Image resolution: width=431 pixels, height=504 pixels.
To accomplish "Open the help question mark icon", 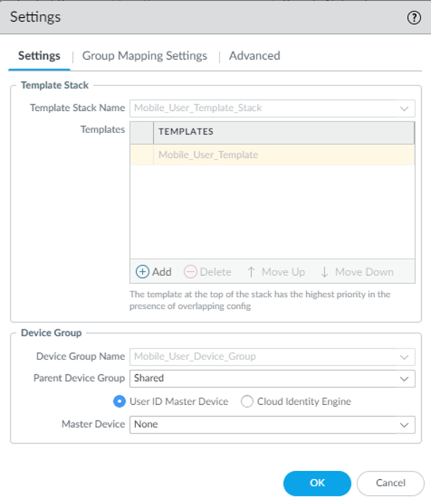I will click(414, 18).
